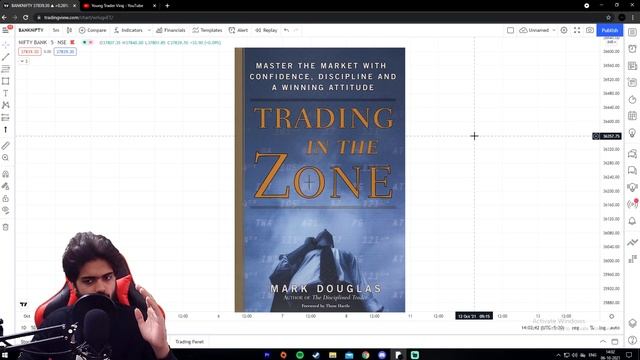Click the price axis plus button

coord(596,136)
